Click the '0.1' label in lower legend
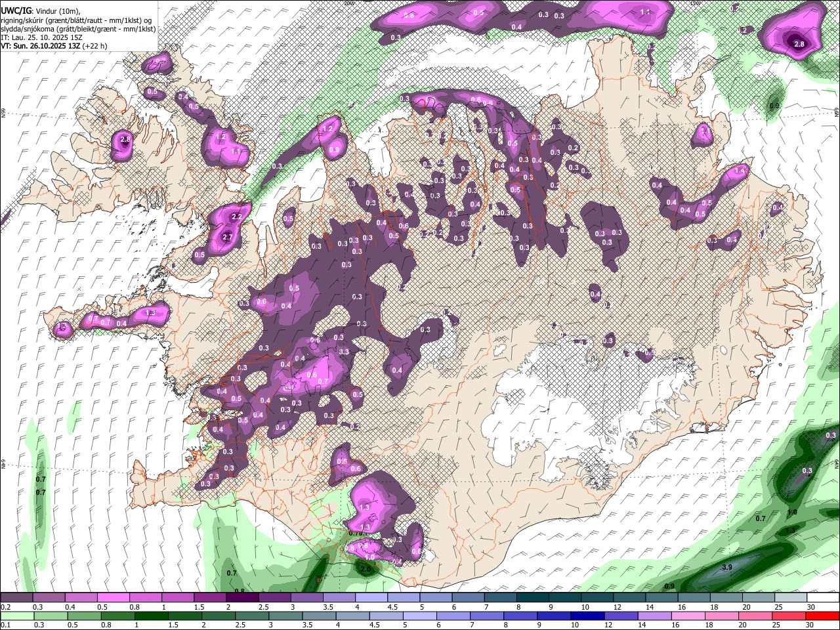The width and height of the screenshot is (840, 630). point(5,625)
